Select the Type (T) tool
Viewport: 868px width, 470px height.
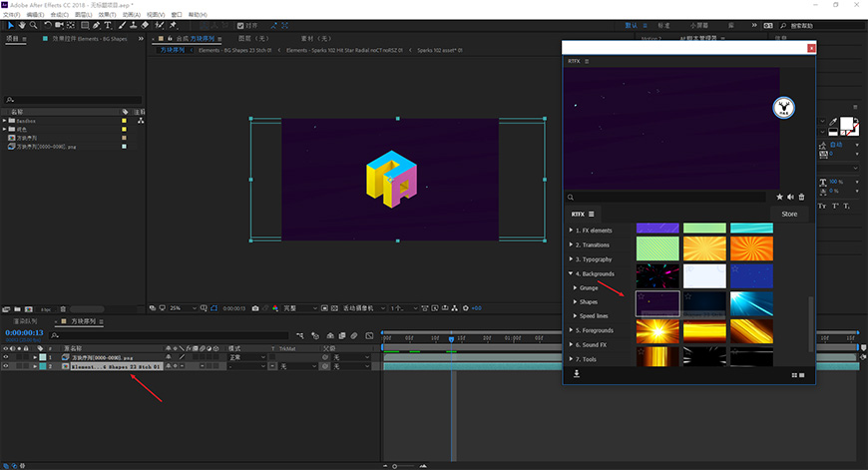[x=108, y=26]
